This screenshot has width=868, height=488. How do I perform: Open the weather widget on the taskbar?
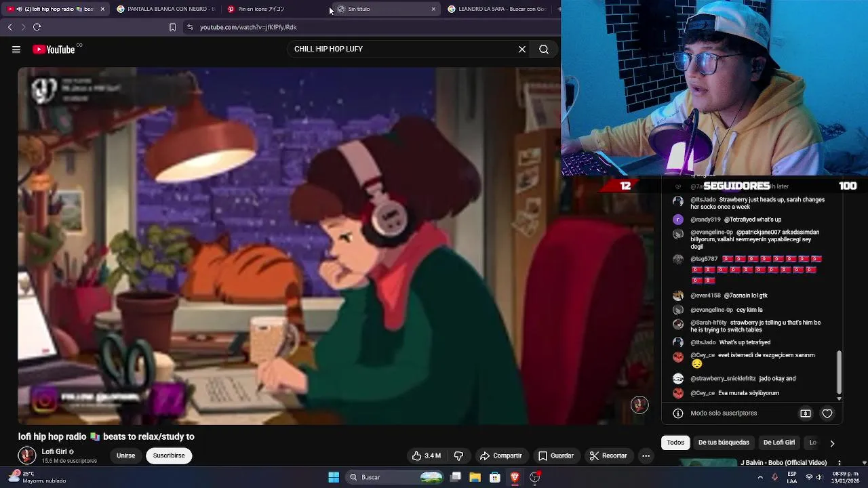click(x=38, y=477)
